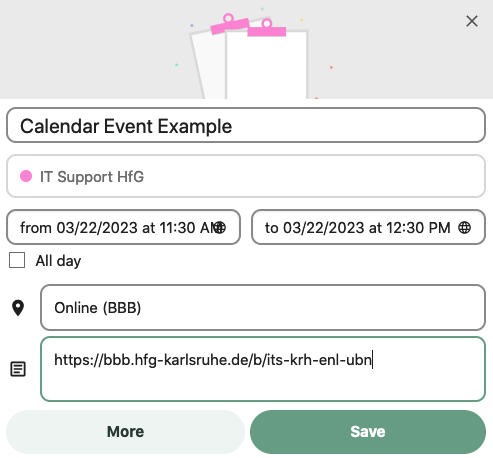Open timezone globe in the to field
This screenshot has width=493, height=458.
click(x=464, y=228)
